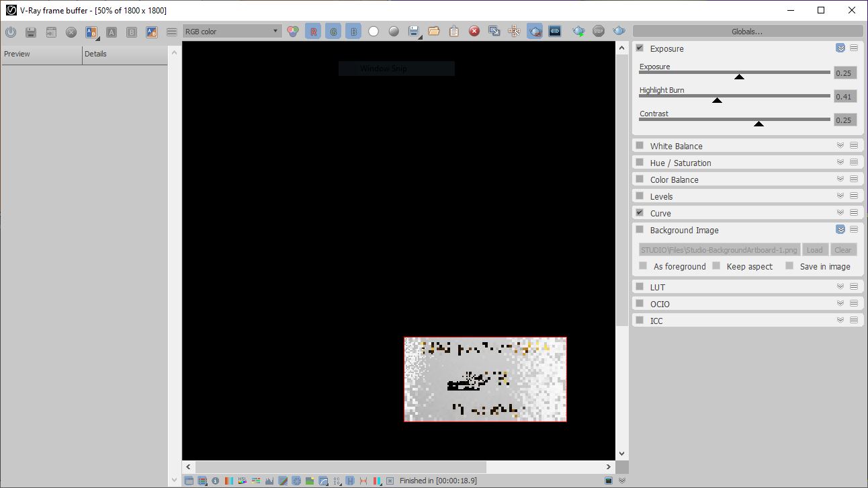
Task: Enable the ICC checkbox
Action: [640, 321]
